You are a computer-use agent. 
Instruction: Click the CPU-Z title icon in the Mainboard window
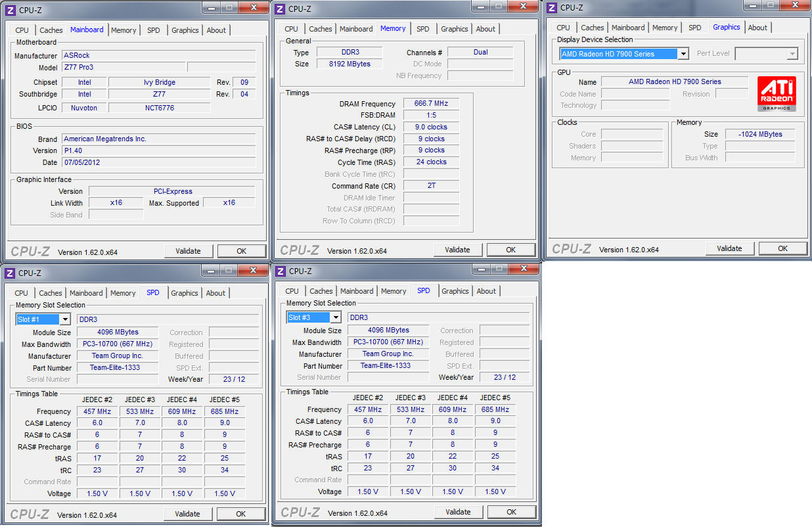point(11,10)
